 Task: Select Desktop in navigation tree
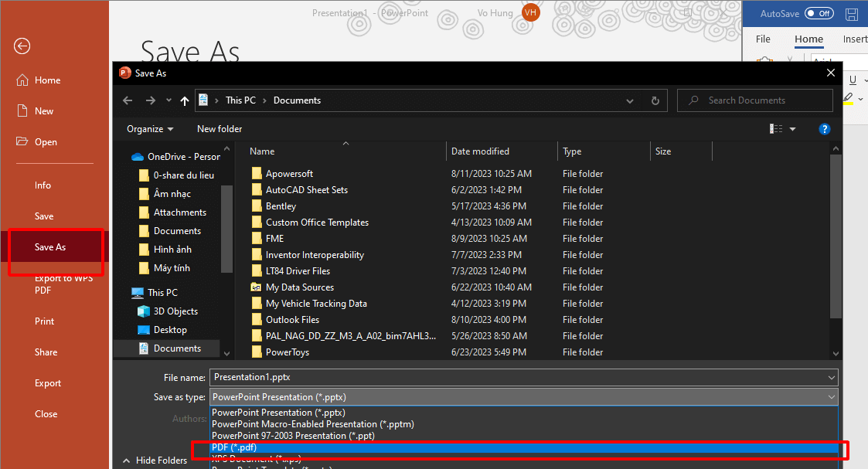tap(162, 330)
